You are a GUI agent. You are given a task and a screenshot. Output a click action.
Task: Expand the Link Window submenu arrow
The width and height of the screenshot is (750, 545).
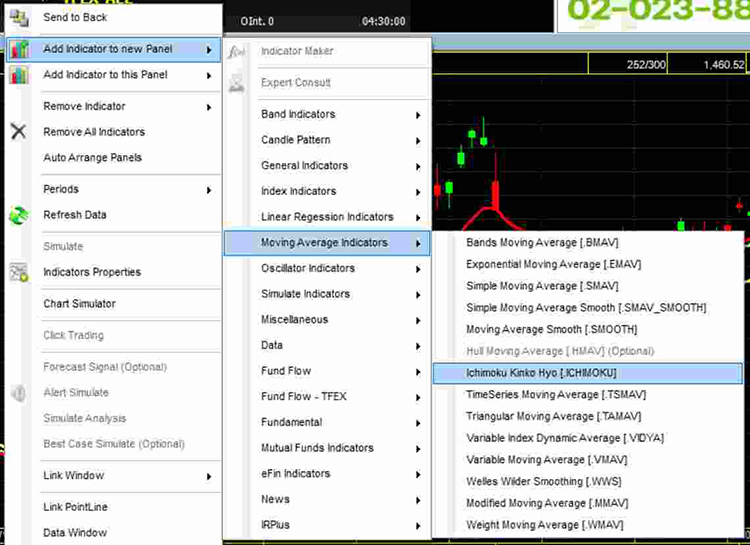point(209,476)
